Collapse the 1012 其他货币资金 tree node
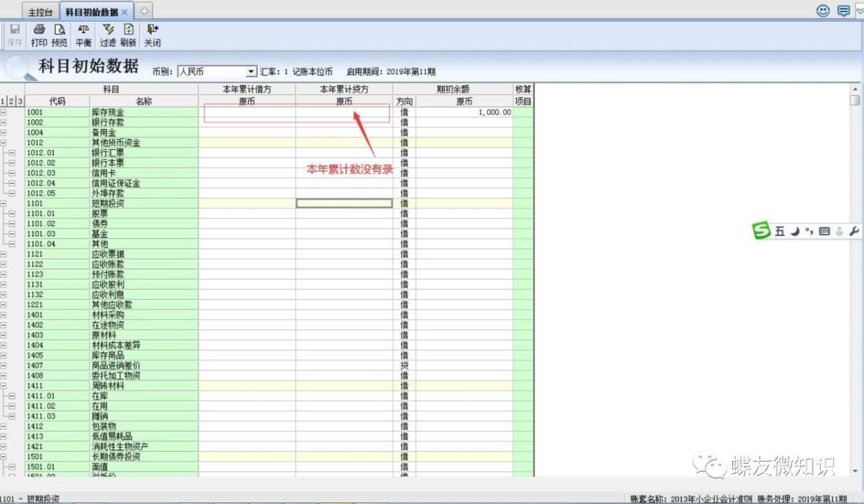Viewport: 864px width, 504px height. (4, 143)
